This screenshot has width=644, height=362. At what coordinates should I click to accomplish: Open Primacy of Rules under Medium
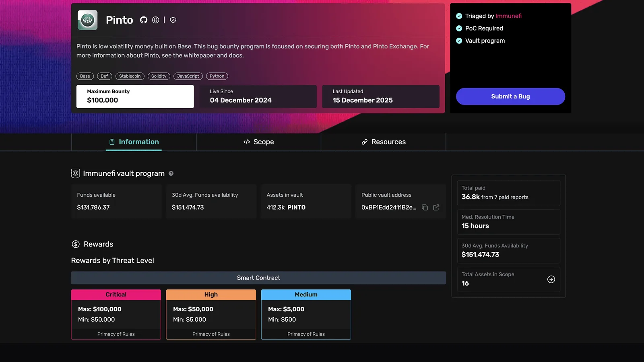coord(306,334)
